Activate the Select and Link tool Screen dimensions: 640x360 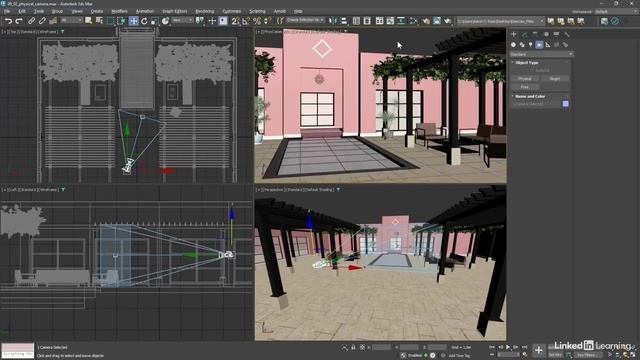point(31,21)
